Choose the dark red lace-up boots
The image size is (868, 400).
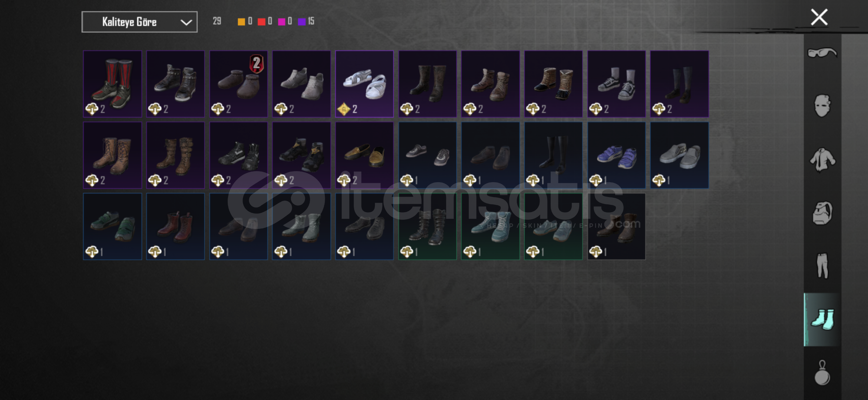tap(175, 226)
